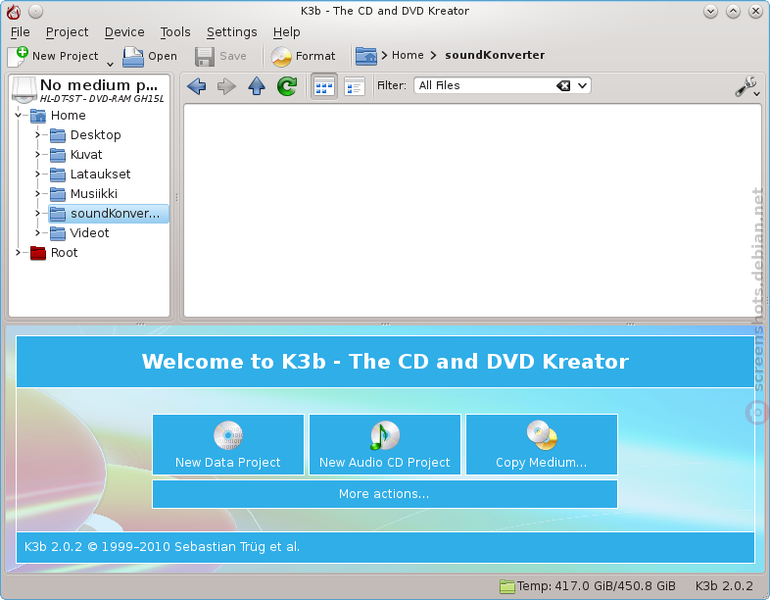Select the No medium present DVD-RAM drive

88,90
